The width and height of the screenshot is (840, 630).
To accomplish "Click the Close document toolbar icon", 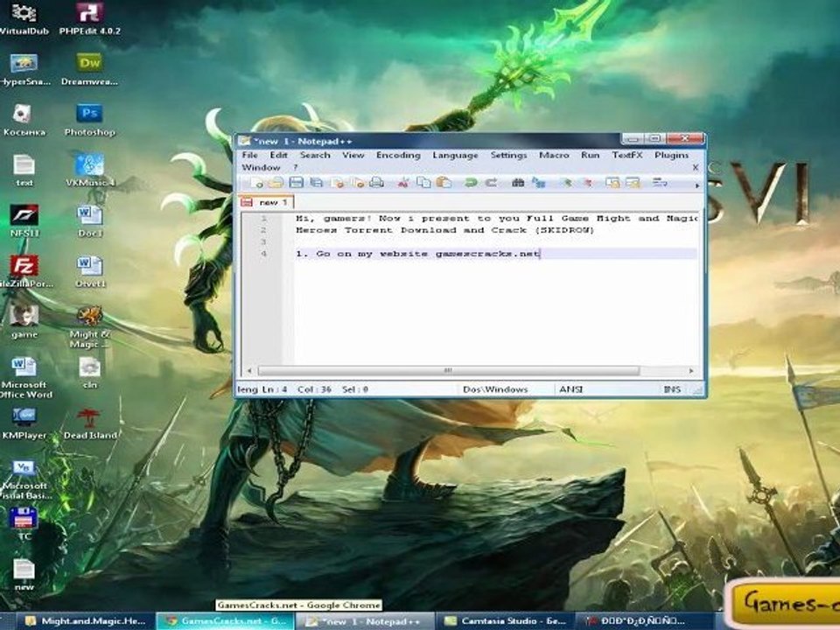I will 337,183.
